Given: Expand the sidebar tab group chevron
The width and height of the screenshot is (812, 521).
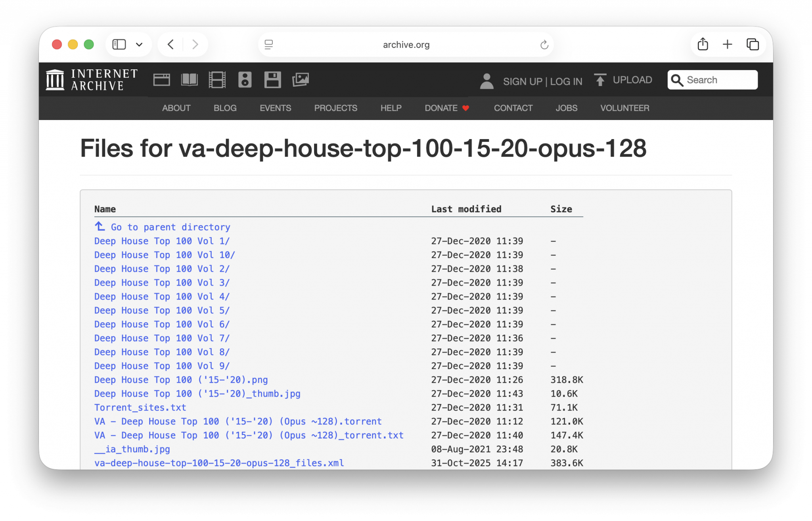Looking at the screenshot, I should pos(139,44).
